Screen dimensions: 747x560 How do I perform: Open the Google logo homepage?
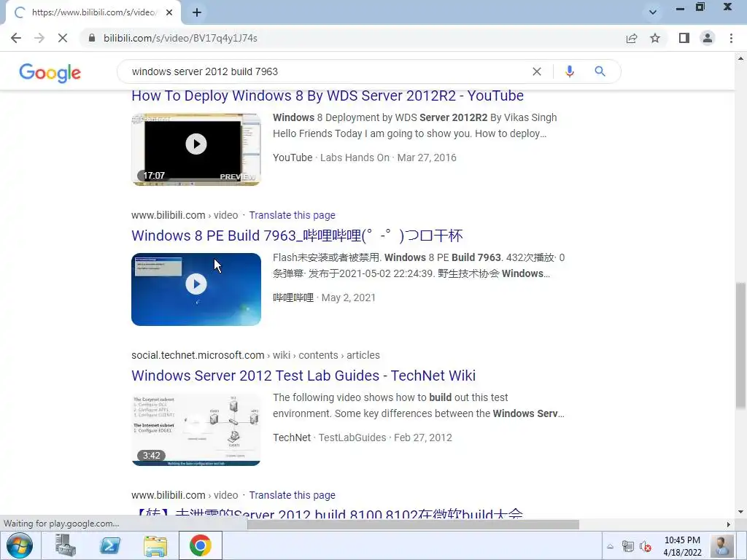(x=50, y=73)
